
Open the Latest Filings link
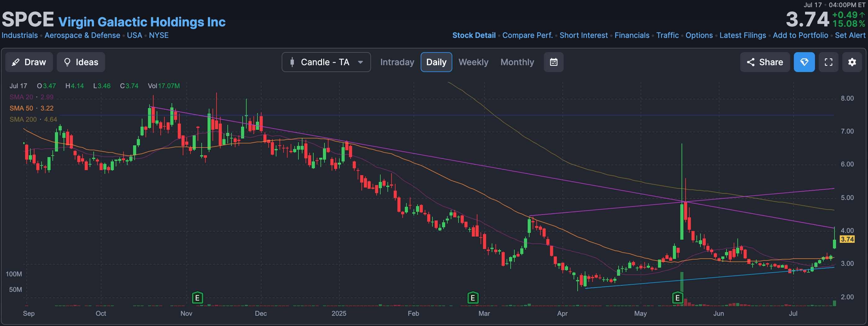[742, 35]
